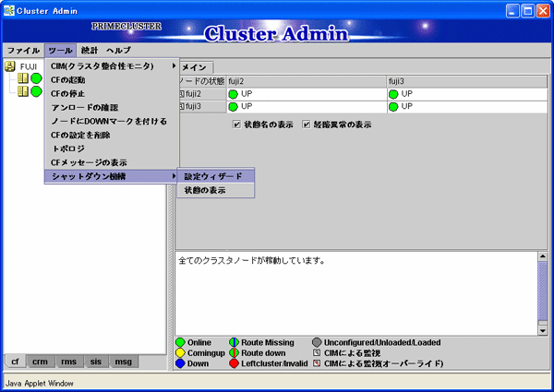Select CFメッセージの表示 menu entry

112,162
